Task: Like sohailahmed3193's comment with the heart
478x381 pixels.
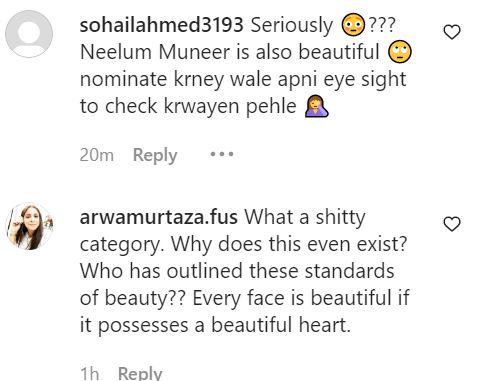Action: point(452,32)
